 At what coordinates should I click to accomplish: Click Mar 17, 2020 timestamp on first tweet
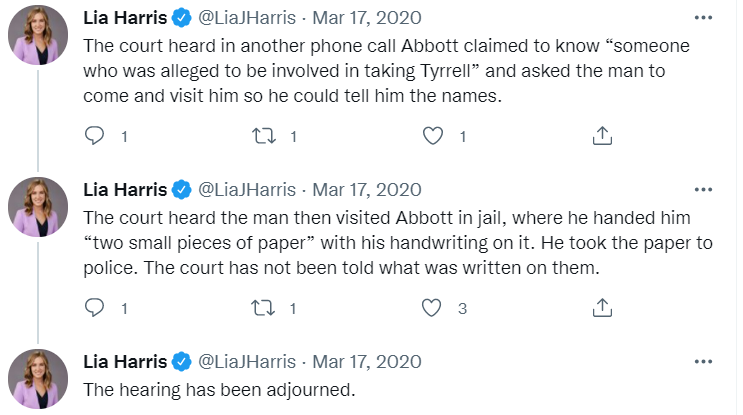pyautogui.click(x=367, y=17)
